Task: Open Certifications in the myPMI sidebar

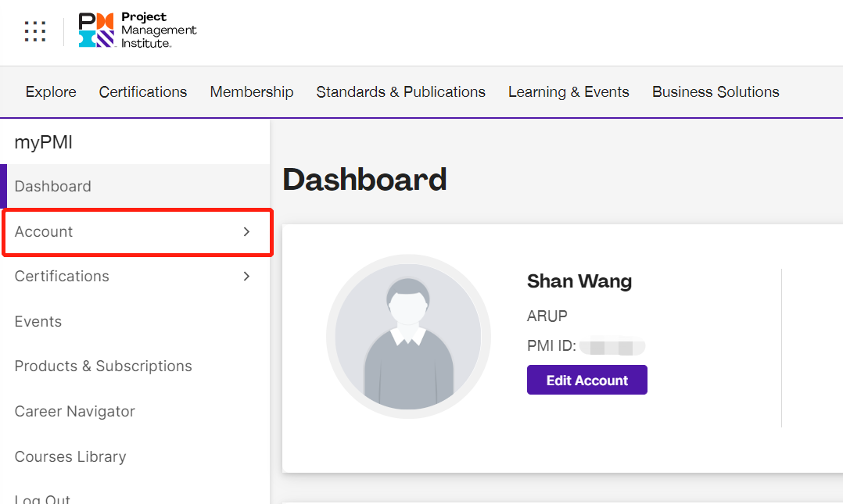Action: [x=135, y=276]
